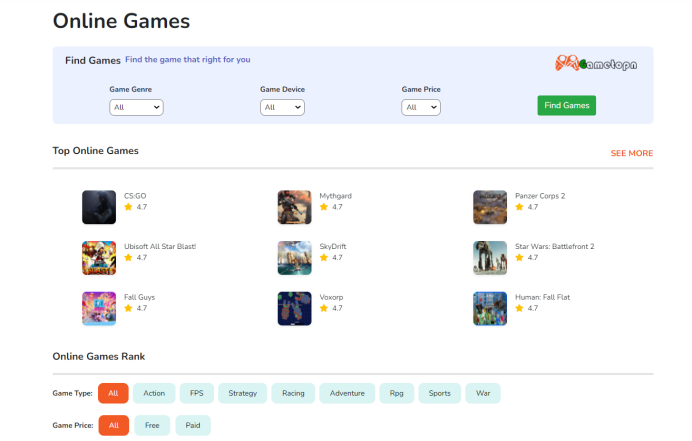Screen dimensions: 692x441
Task: Filter rank by Strategy game type
Action: 243,393
